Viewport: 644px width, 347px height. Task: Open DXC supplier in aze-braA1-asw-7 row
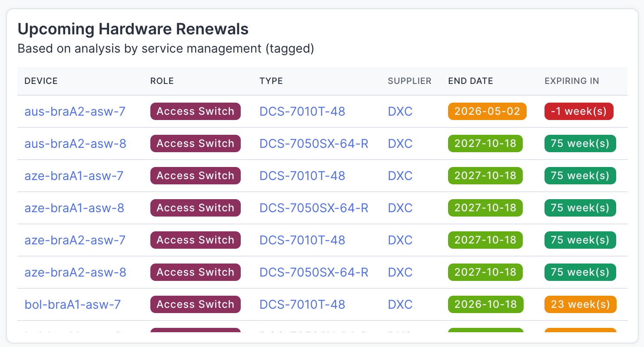tap(400, 176)
